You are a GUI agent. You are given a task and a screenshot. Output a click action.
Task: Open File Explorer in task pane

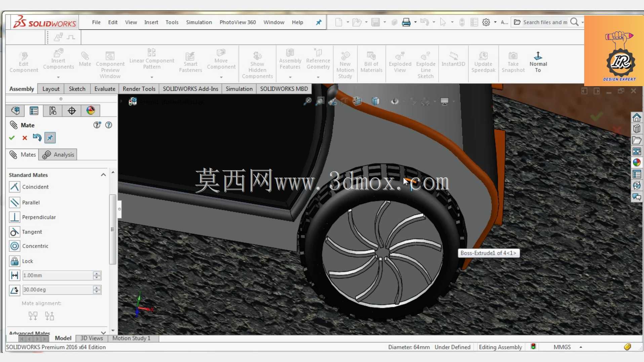[637, 140]
